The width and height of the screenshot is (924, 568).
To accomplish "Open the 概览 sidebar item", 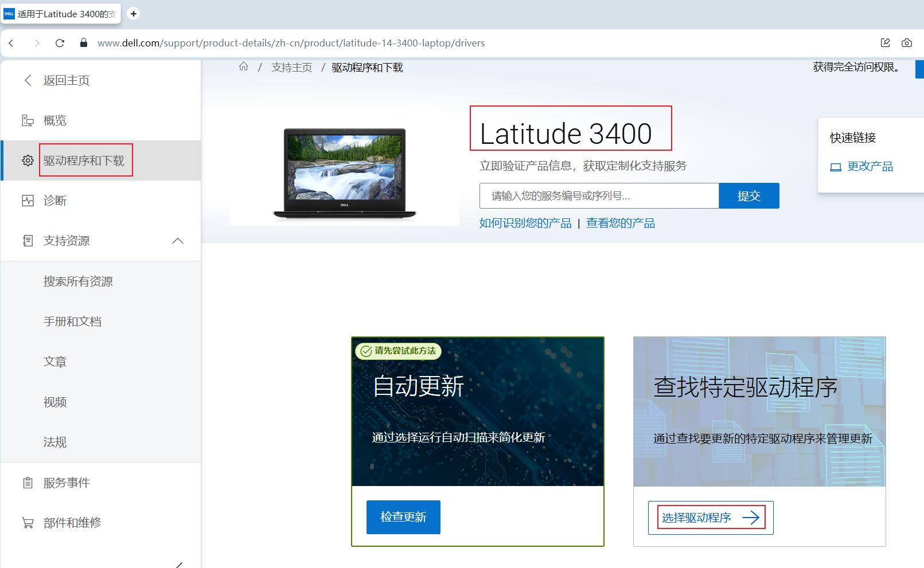I will 55,120.
